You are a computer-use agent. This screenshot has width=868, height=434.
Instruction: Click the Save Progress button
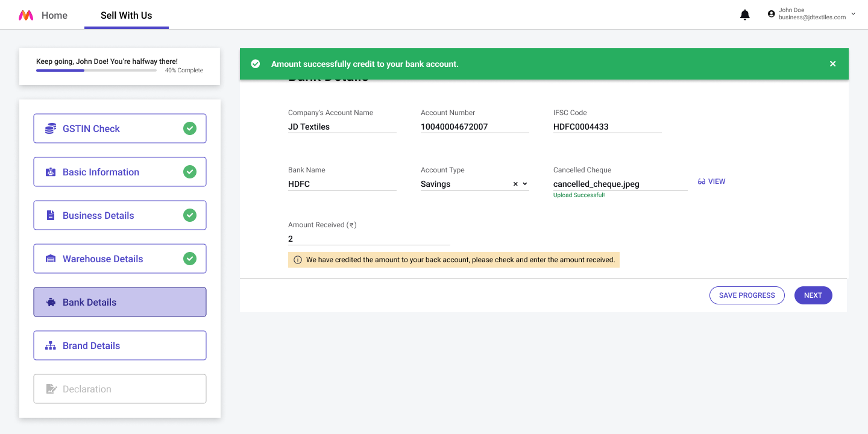pyautogui.click(x=747, y=295)
